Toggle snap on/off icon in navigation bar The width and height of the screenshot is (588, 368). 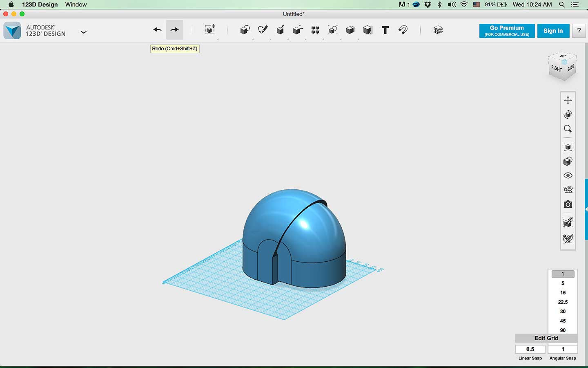click(x=568, y=222)
